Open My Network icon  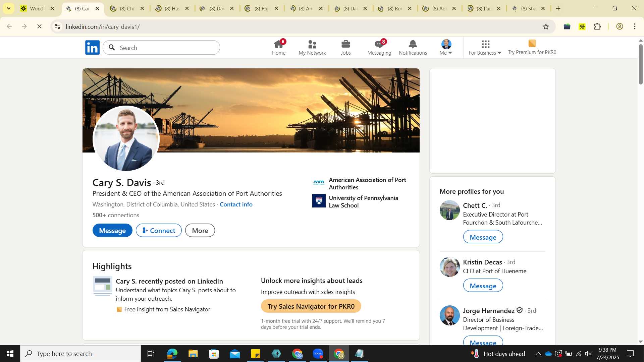(312, 48)
